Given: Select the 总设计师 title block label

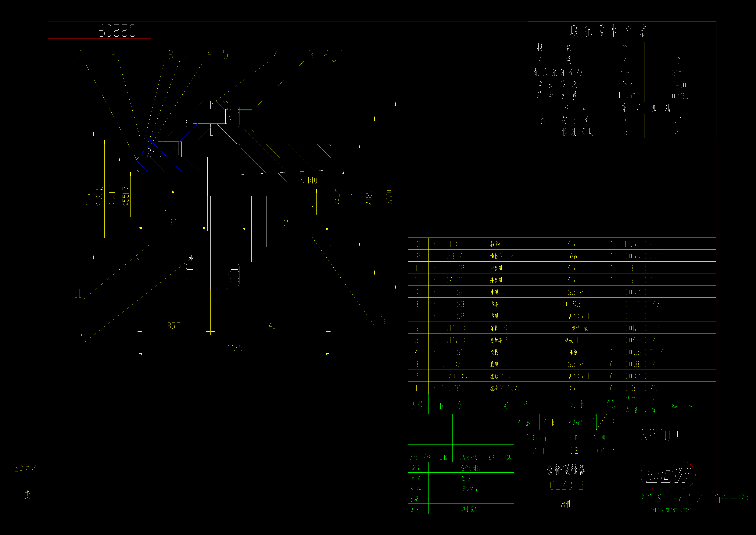Looking at the screenshot, I should pos(470,489).
